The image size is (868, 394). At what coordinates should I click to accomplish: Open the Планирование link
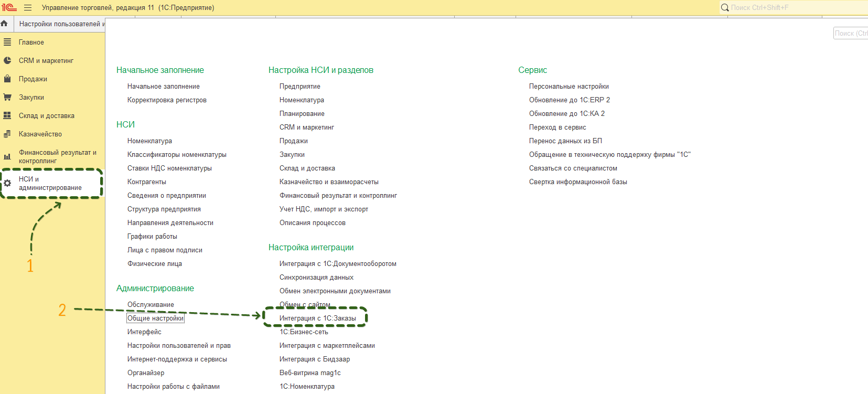(302, 113)
